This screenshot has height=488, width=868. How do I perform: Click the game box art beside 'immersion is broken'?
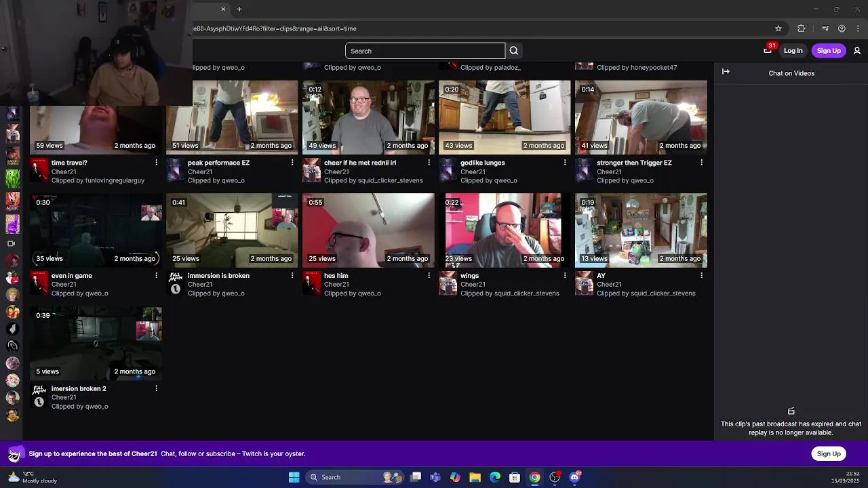tap(175, 283)
